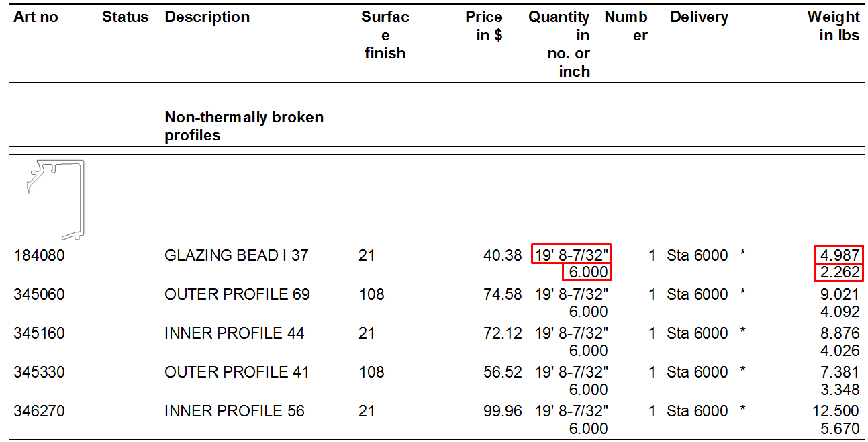Select the 99.96 price value
The image size is (868, 442).
point(502,411)
